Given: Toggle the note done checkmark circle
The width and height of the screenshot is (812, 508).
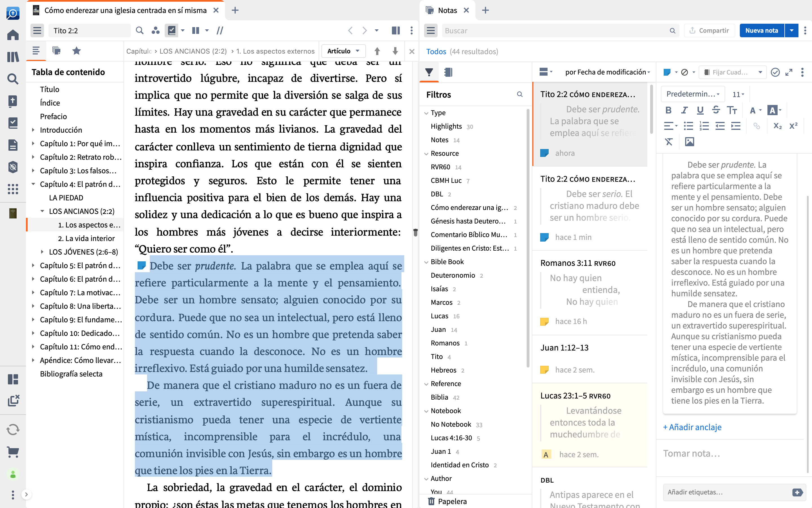Looking at the screenshot, I should (775, 72).
